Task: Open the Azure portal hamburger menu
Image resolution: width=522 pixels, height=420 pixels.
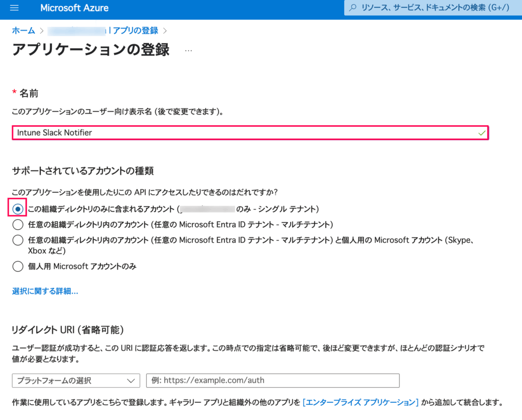Action: (x=14, y=8)
